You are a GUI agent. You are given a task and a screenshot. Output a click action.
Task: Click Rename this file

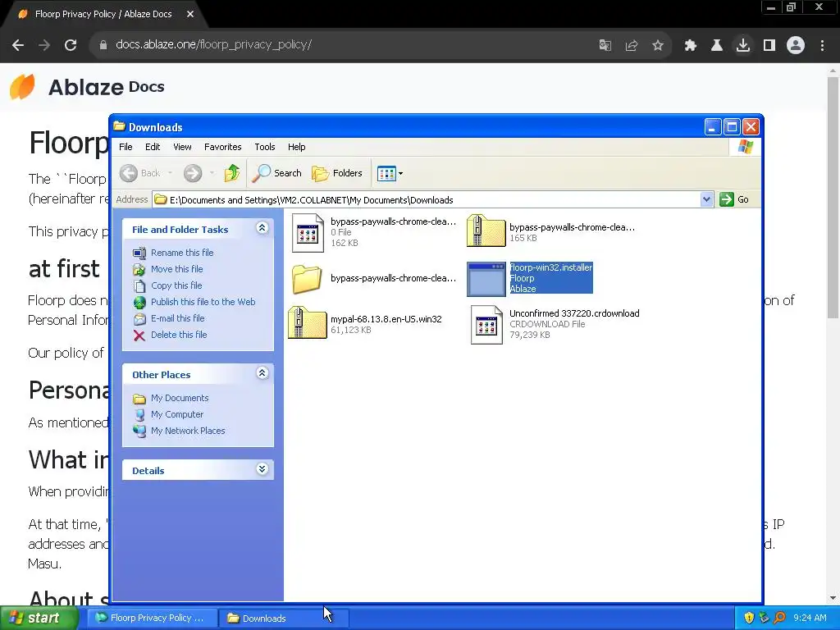[x=182, y=253]
